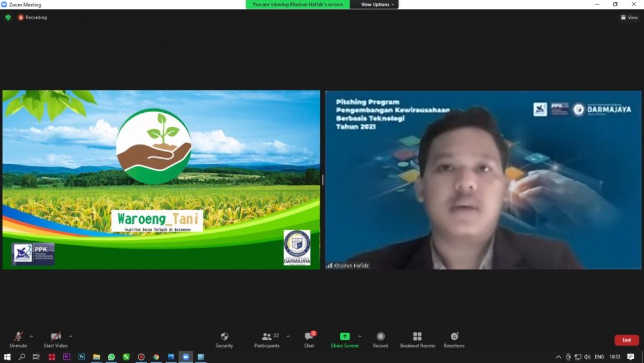
Task: Click the View layout button
Action: (629, 17)
